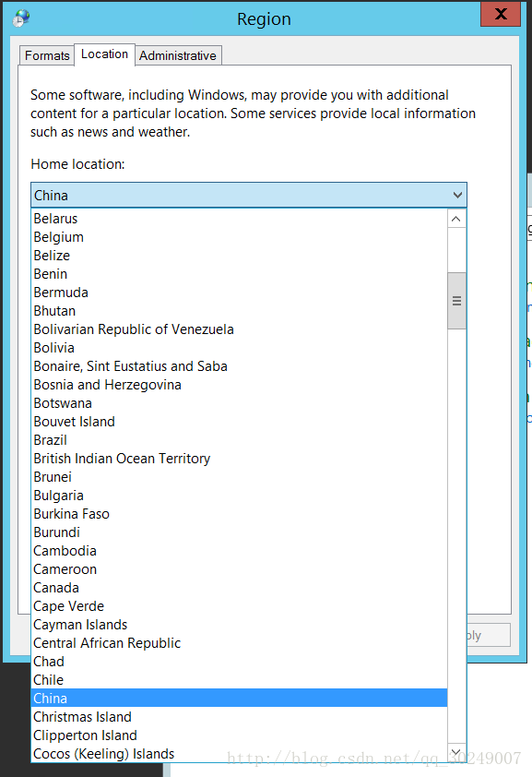The height and width of the screenshot is (777, 532).
Task: Close the Region dialog window
Action: (x=501, y=14)
